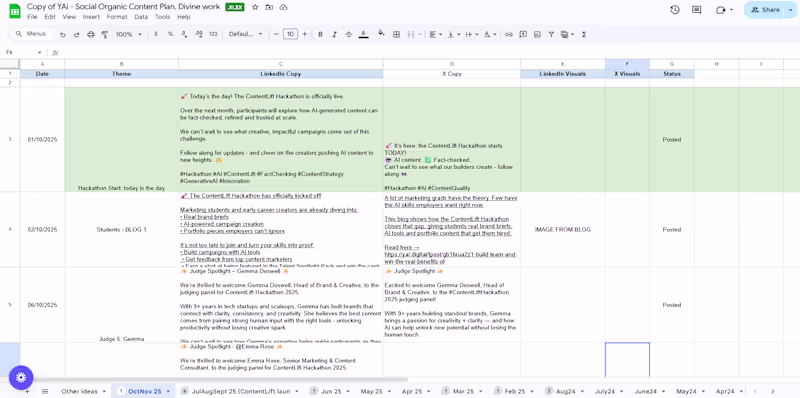Click the Redo arrow icon

(77, 34)
